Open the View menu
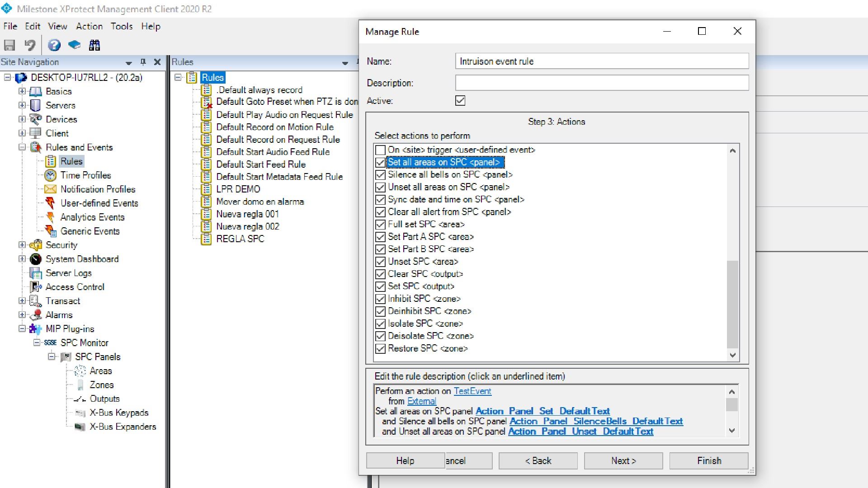This screenshot has height=488, width=868. (57, 26)
